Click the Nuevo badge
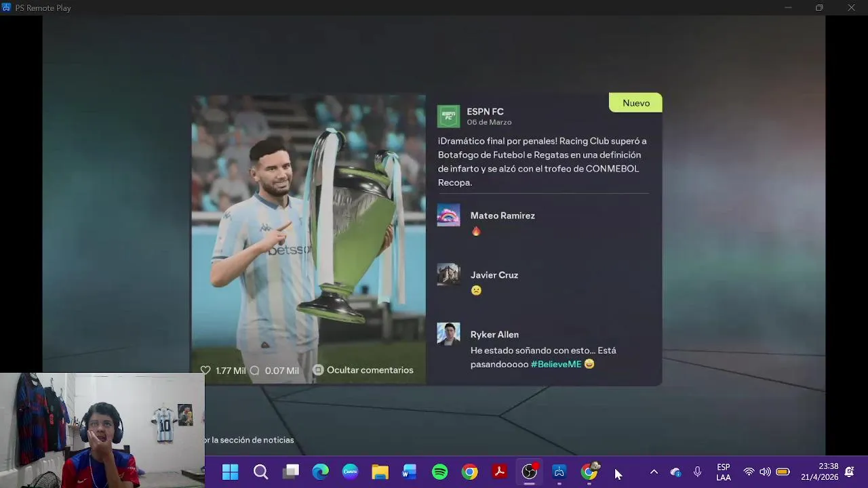 point(635,103)
